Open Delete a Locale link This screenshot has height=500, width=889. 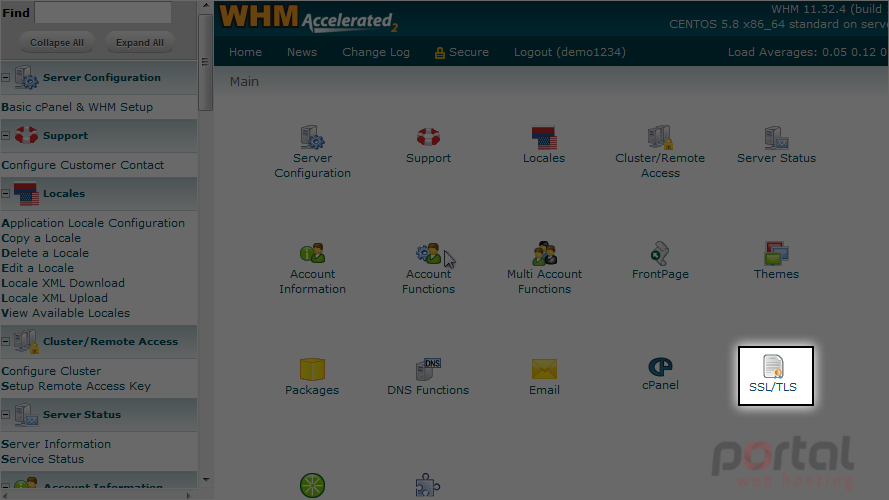(45, 253)
